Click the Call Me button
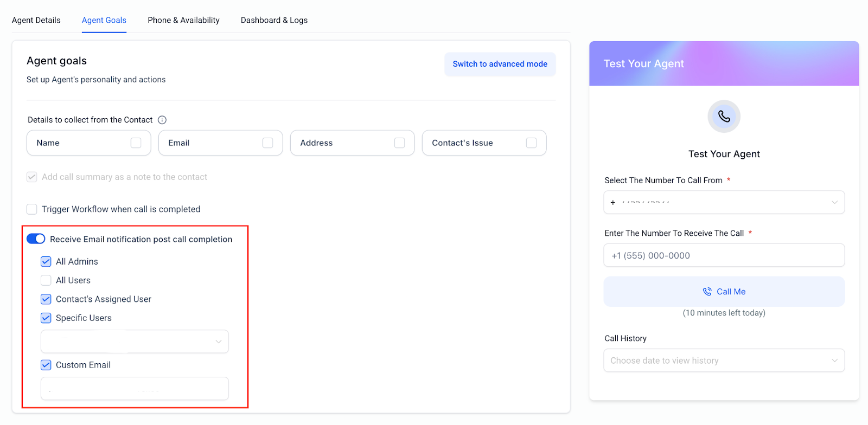868x425 pixels. (724, 292)
